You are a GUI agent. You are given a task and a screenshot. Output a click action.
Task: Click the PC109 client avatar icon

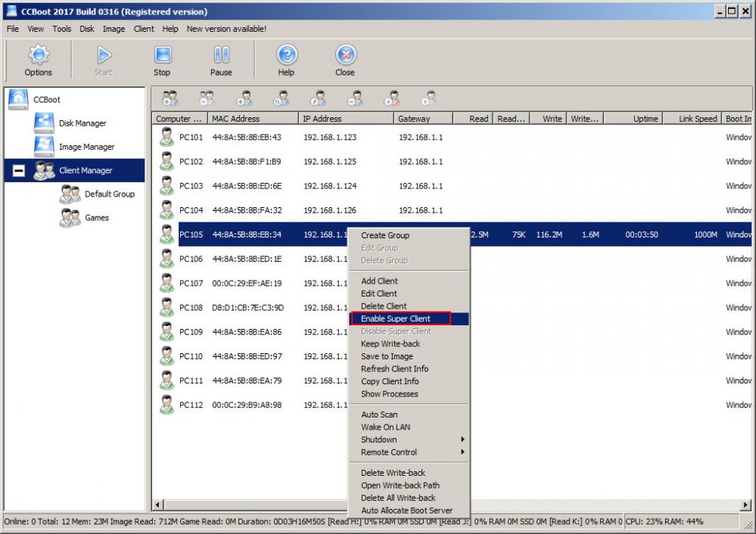166,331
